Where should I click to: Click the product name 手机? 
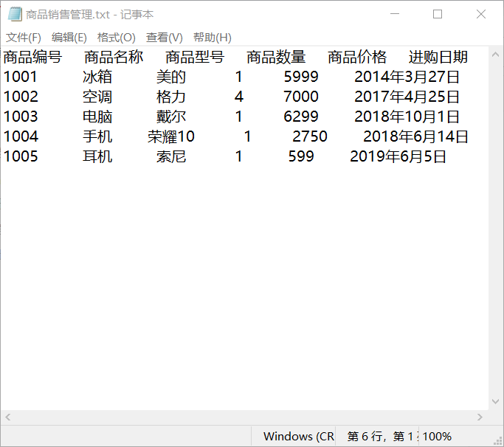tap(97, 136)
